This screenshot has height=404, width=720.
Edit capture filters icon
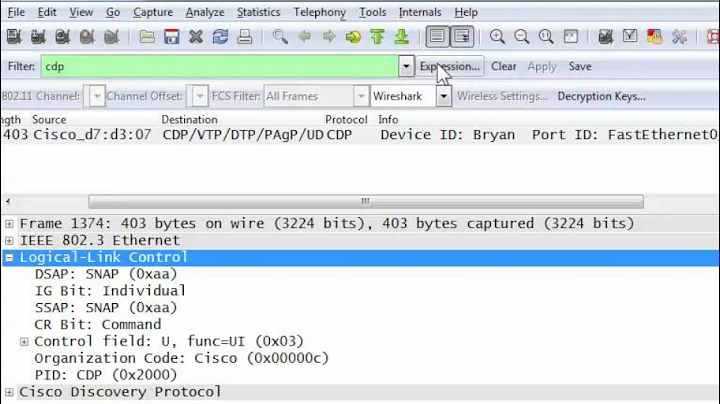tap(606, 36)
